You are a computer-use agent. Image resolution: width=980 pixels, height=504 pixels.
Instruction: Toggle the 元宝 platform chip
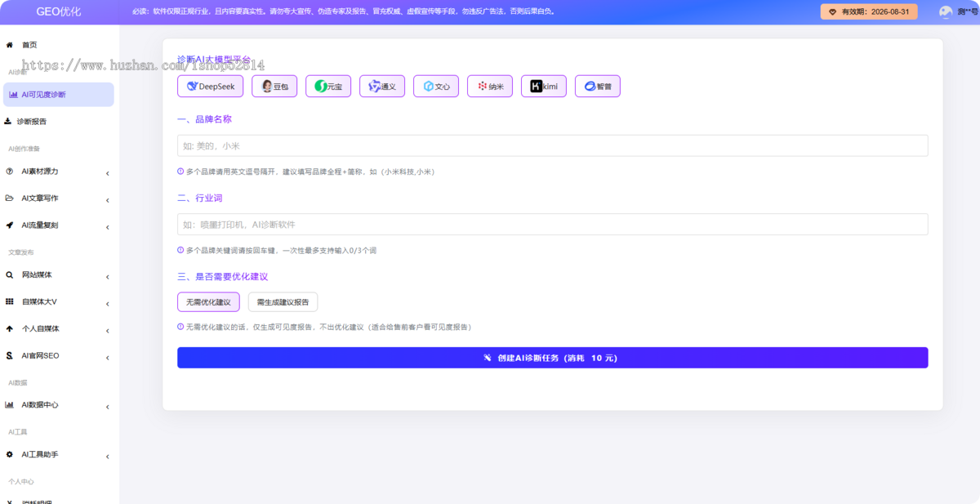click(x=328, y=86)
